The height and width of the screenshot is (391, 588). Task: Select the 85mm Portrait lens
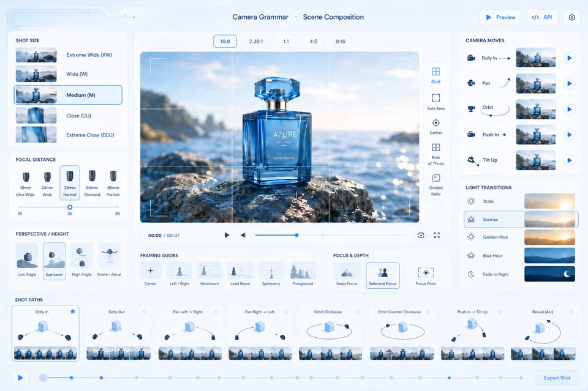pos(113,183)
